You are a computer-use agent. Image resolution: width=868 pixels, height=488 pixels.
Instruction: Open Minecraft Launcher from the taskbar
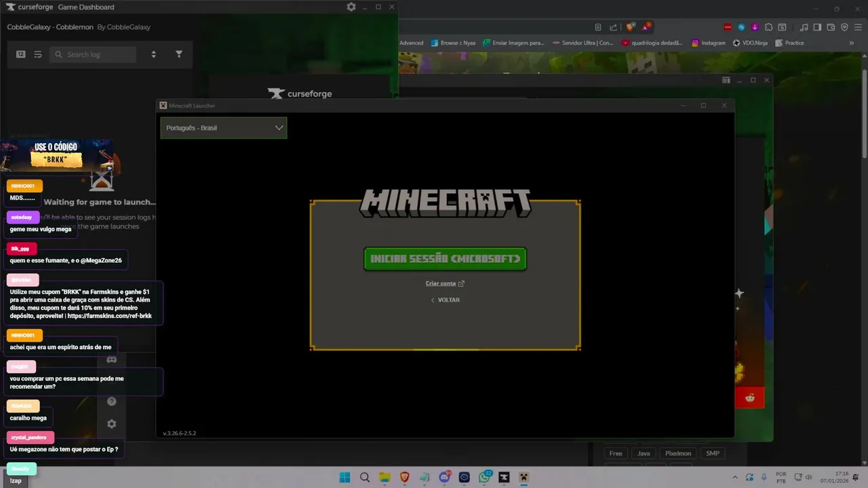pyautogui.click(x=524, y=477)
